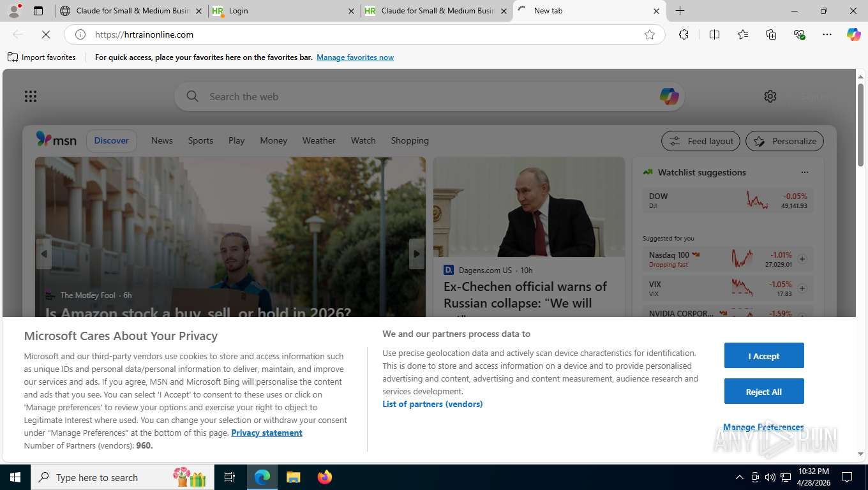Add VIX to watchlist
The image size is (868, 490).
802,288
